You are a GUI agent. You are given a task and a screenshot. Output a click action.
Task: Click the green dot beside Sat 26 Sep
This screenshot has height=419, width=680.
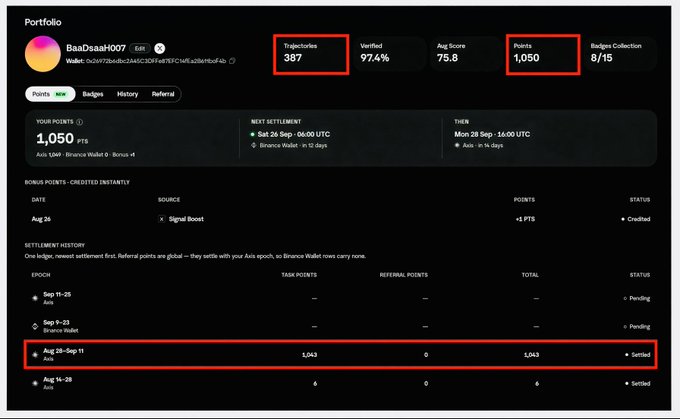(x=252, y=134)
